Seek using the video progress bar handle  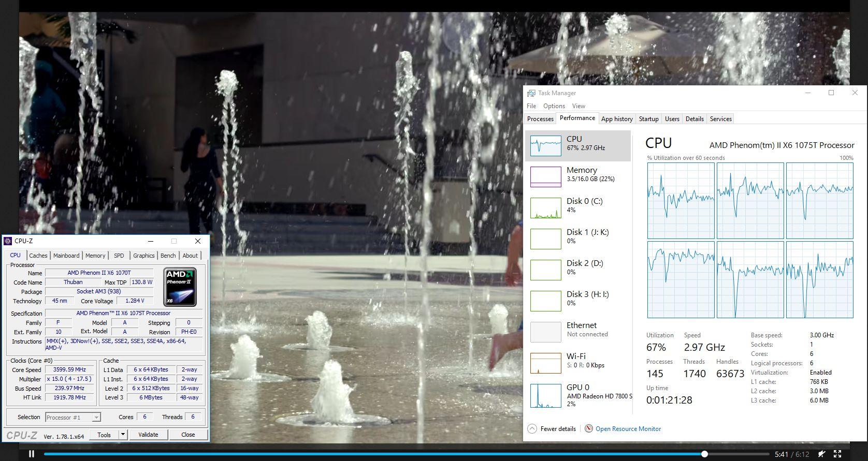704,454
